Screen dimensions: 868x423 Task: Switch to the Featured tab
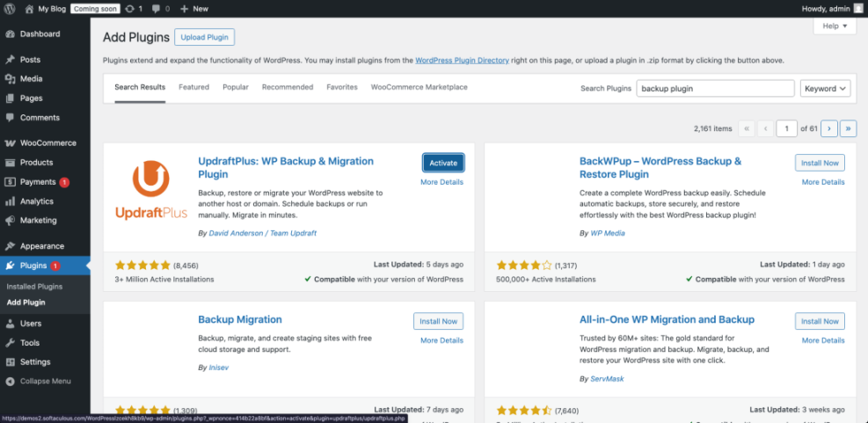tap(193, 87)
